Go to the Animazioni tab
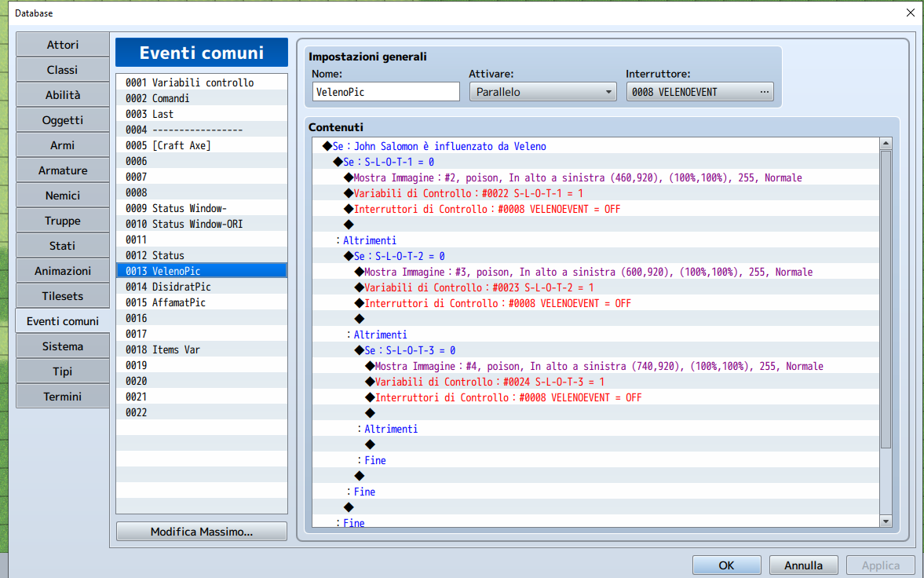 [63, 271]
